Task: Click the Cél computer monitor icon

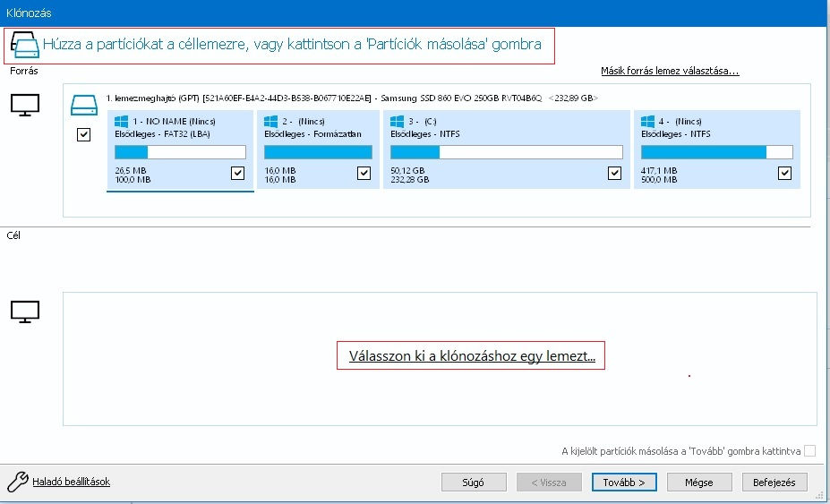Action: [x=24, y=311]
